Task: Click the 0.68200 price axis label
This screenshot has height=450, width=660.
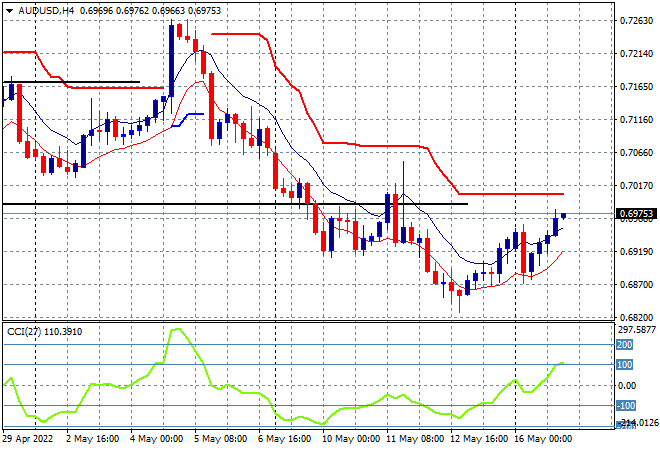Action: click(636, 317)
